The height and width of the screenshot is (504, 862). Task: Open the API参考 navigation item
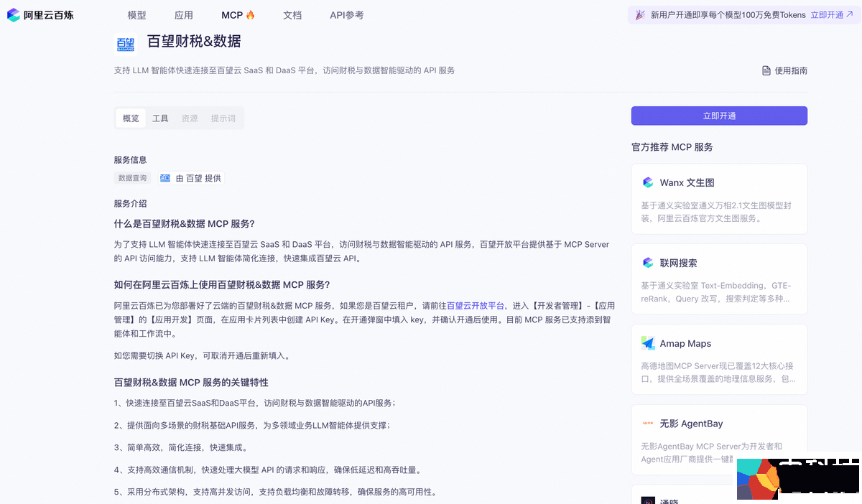(x=346, y=15)
